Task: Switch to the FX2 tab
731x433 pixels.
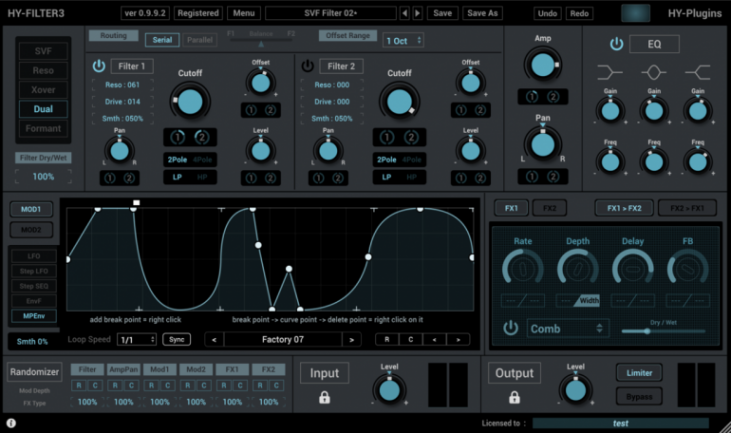Action: 550,208
